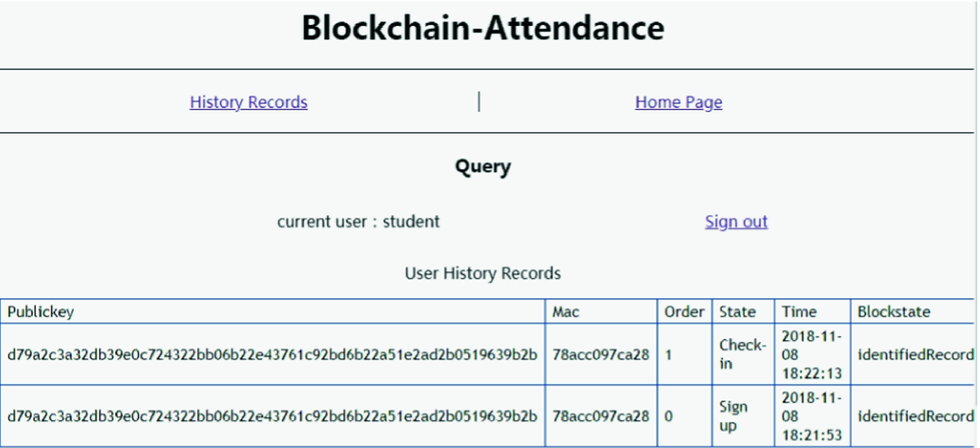The width and height of the screenshot is (980, 448).
Task: Click the Blockchain-Attendance page title
Action: tap(483, 28)
